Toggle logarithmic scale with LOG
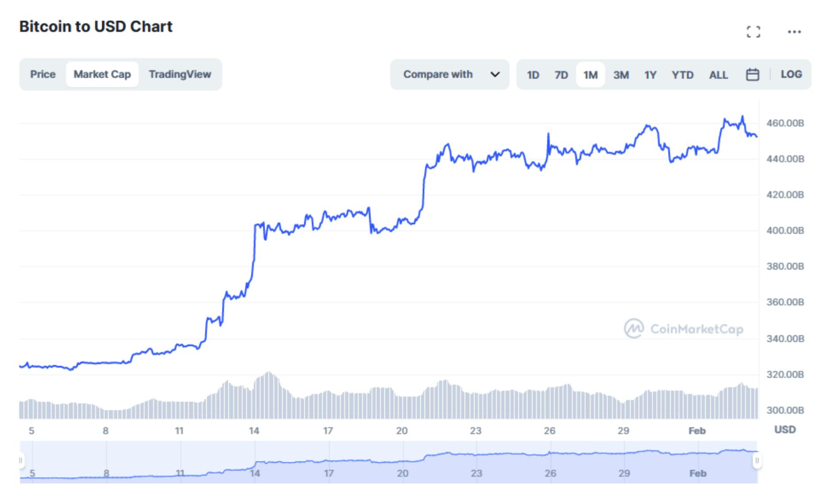 792,74
